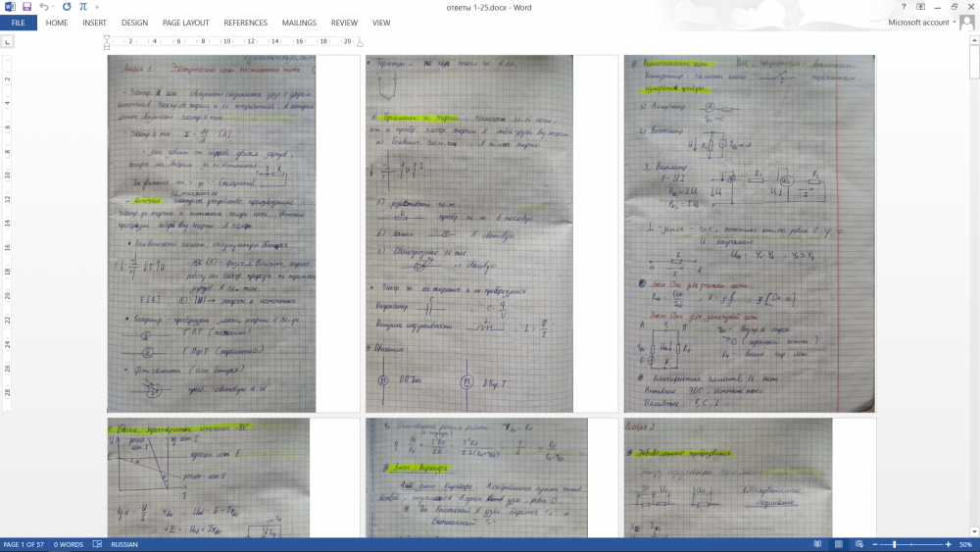Select the second page notebook photo
The image size is (980, 552).
pos(469,233)
